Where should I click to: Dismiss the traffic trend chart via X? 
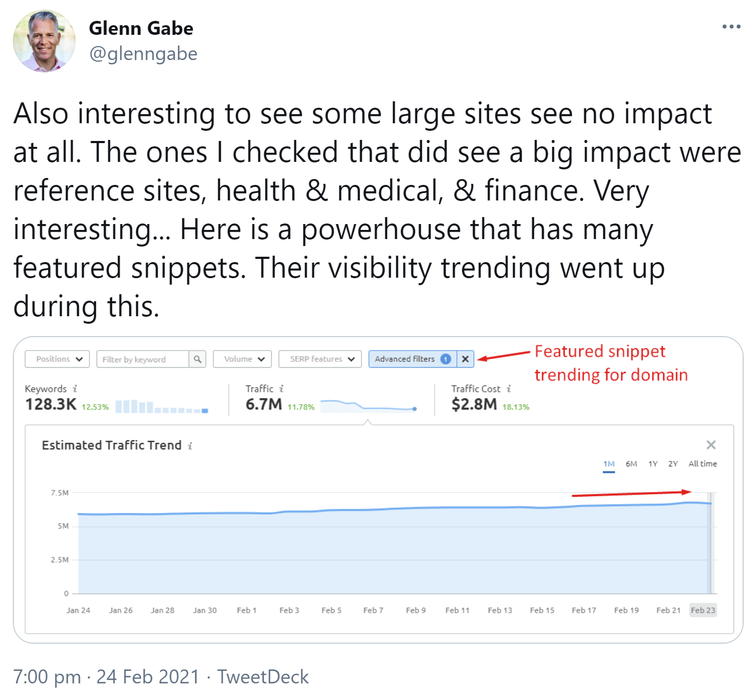click(711, 445)
